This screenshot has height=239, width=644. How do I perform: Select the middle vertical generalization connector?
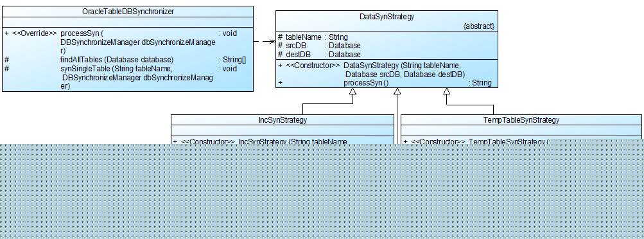tap(397, 116)
